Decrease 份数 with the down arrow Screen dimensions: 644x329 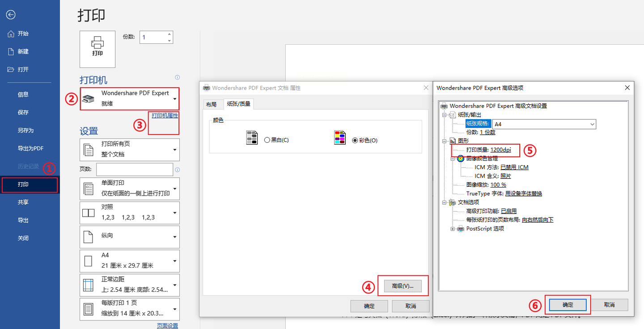click(169, 40)
